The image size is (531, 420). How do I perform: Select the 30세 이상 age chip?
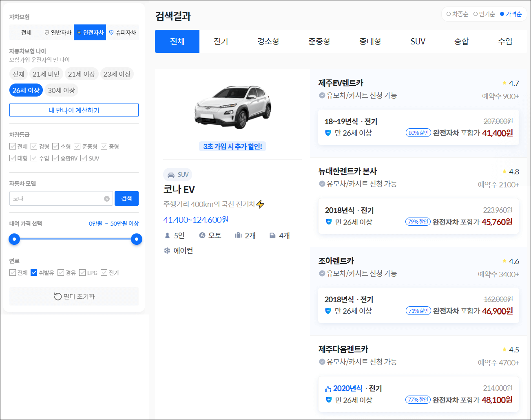point(62,90)
